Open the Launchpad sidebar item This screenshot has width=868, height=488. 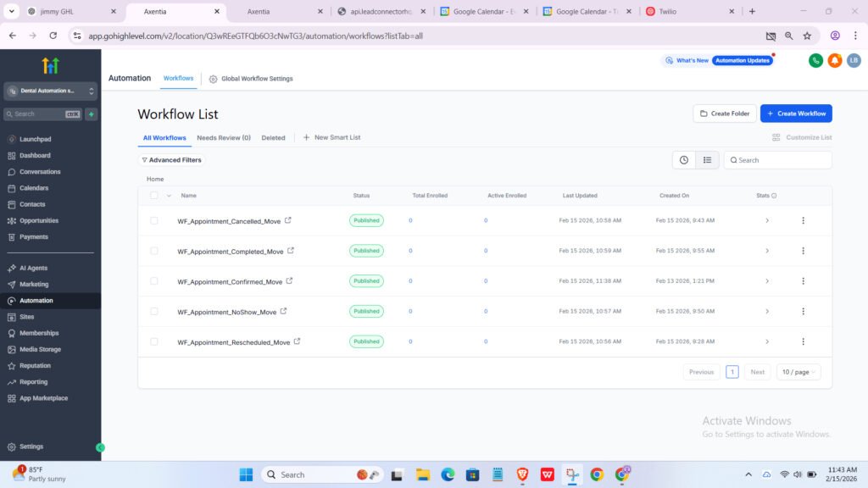36,139
